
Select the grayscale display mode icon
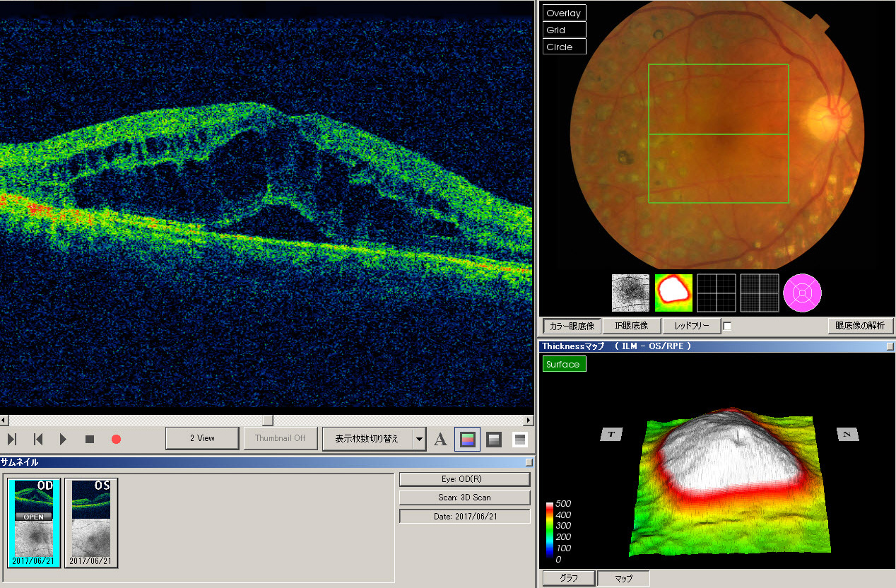click(495, 439)
